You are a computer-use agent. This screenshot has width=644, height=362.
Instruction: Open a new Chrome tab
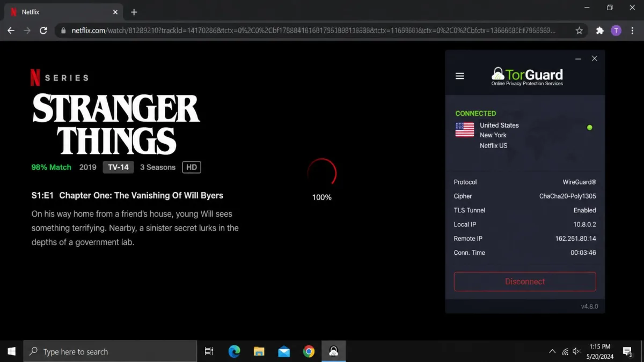click(134, 12)
